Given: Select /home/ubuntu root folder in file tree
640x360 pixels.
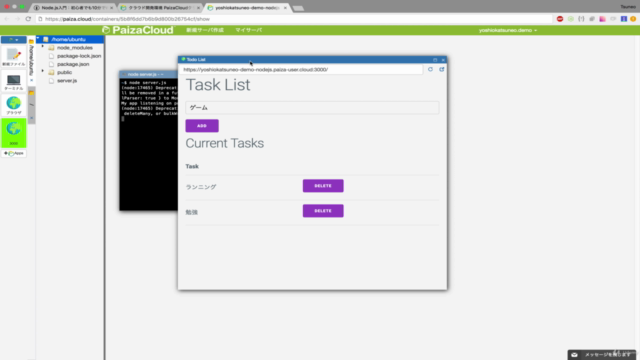Looking at the screenshot, I should (69, 39).
